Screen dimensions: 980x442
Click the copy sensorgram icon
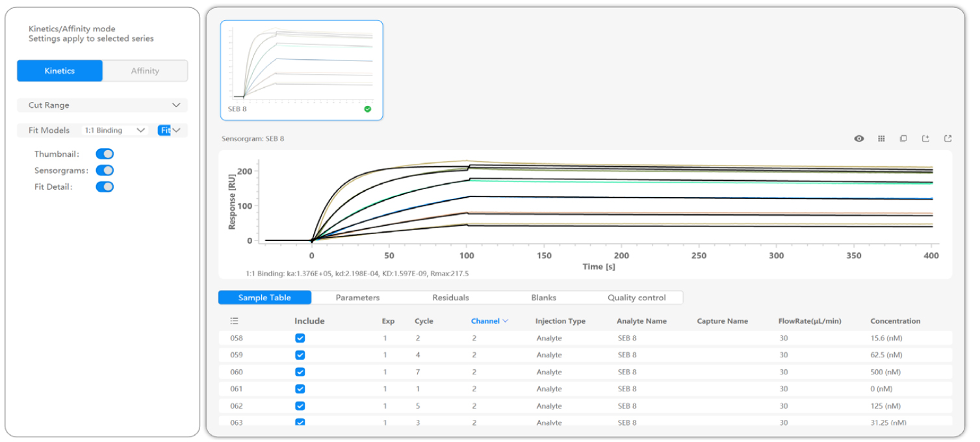(x=903, y=138)
